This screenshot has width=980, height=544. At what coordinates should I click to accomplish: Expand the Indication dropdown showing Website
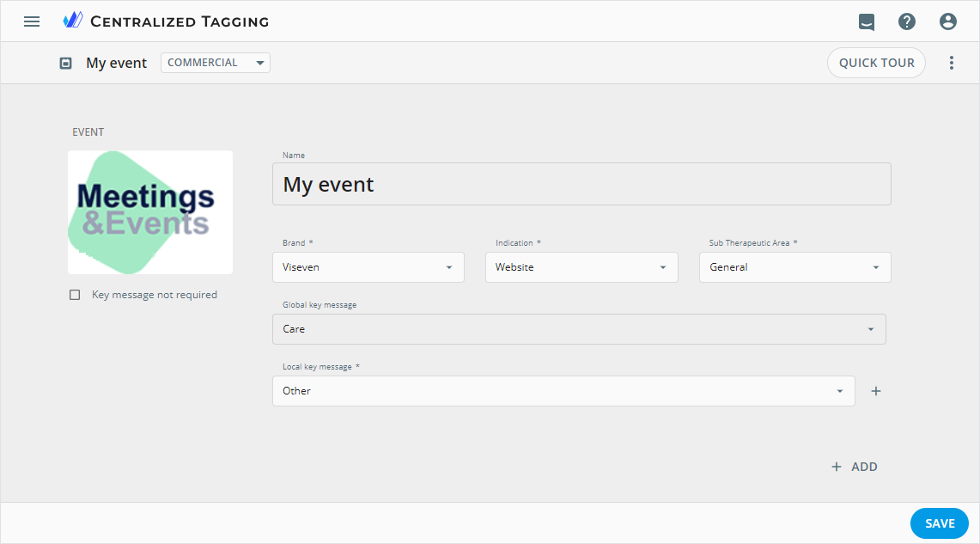click(581, 267)
